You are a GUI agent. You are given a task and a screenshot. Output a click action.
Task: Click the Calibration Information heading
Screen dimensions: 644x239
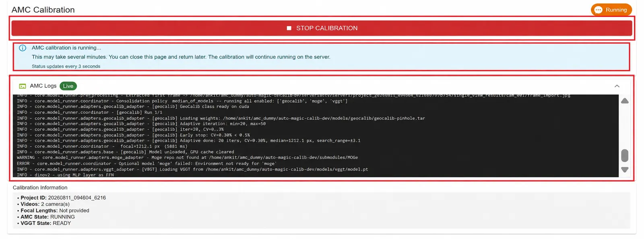40,187
